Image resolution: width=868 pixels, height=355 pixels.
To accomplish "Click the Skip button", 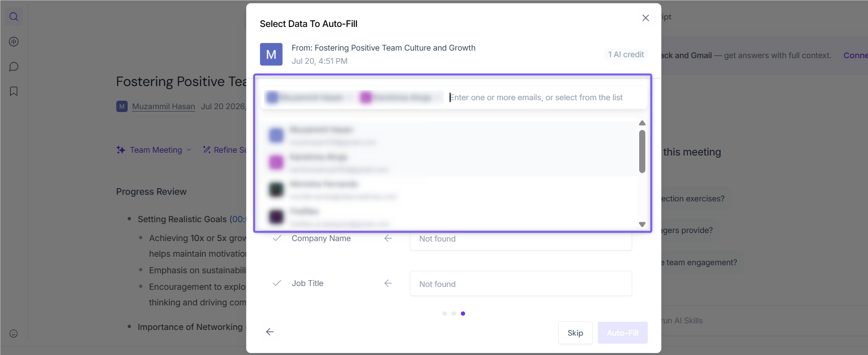I will tap(575, 333).
